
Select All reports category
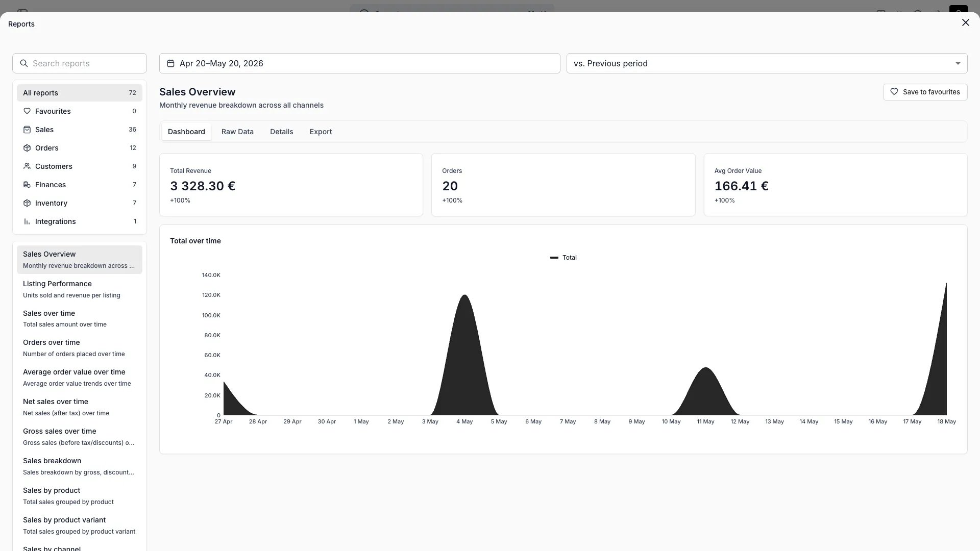(x=80, y=93)
